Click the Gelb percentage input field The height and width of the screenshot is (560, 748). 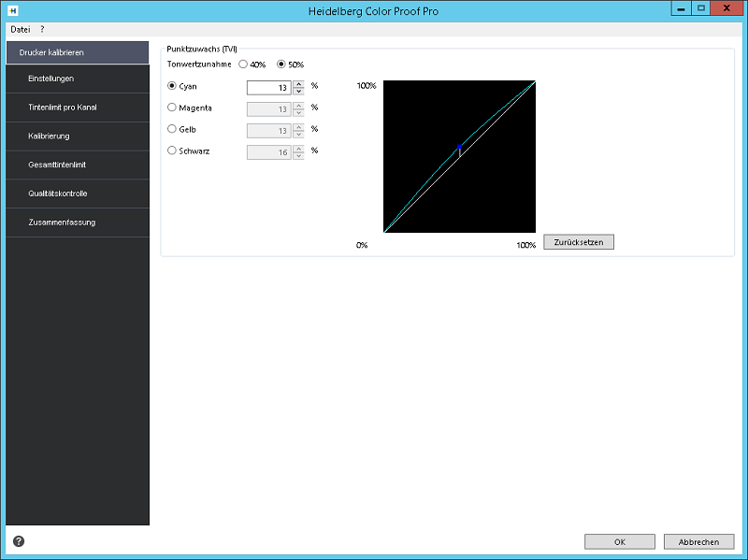pos(269,131)
